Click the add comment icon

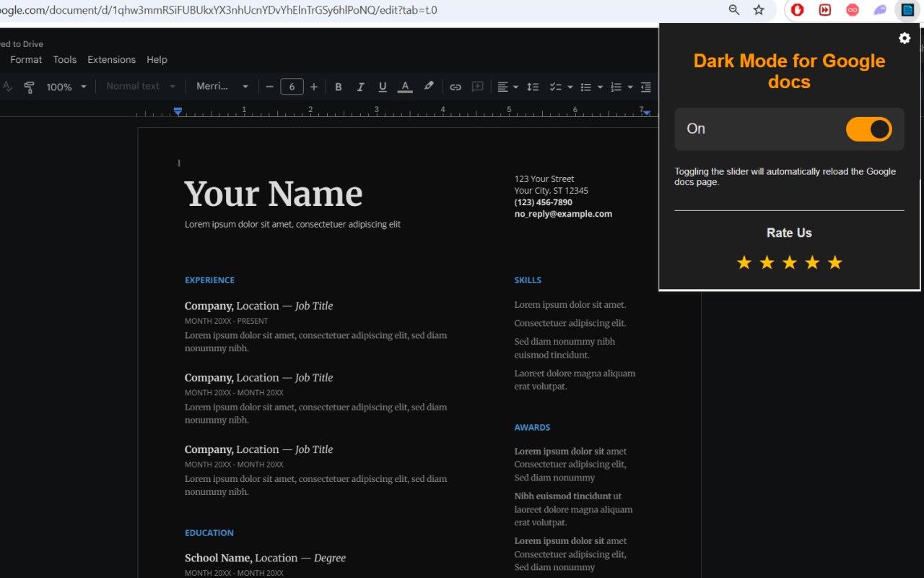(x=477, y=87)
